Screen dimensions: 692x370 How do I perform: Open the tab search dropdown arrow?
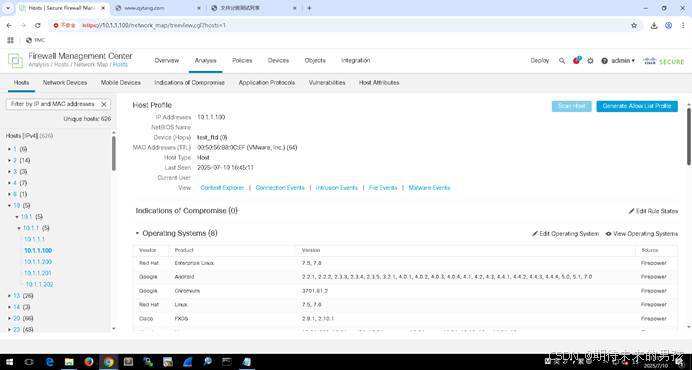[x=8, y=8]
